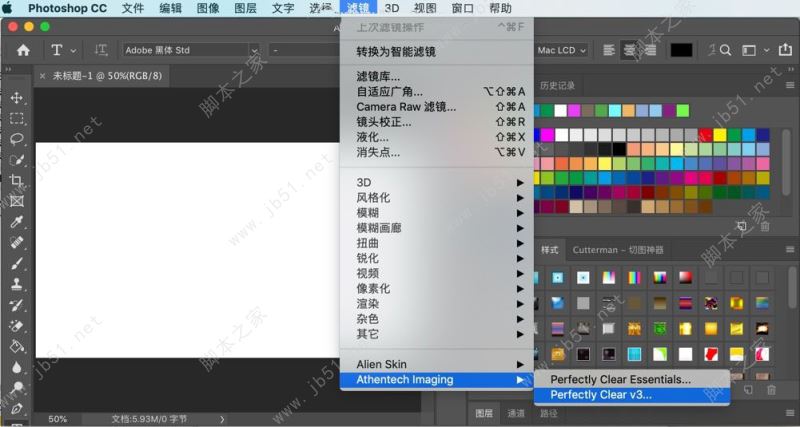Open the macOS Apple menu

pos(8,8)
